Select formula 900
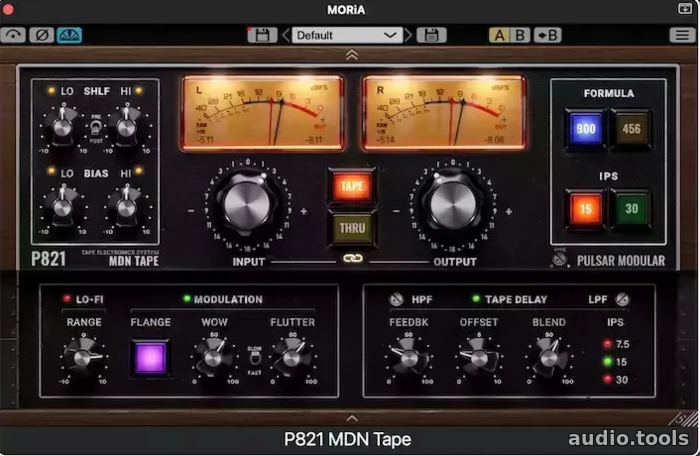The height and width of the screenshot is (456, 700). [x=586, y=129]
